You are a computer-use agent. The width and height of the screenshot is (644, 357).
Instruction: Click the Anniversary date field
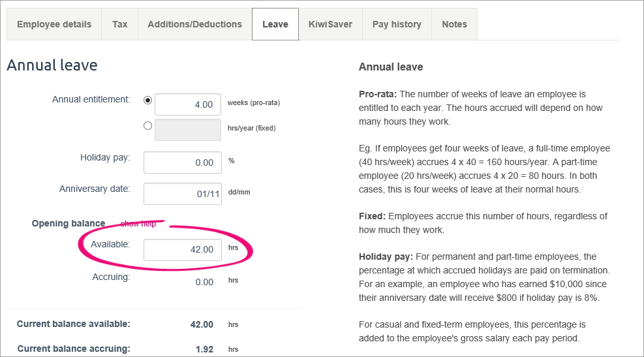coord(182,193)
